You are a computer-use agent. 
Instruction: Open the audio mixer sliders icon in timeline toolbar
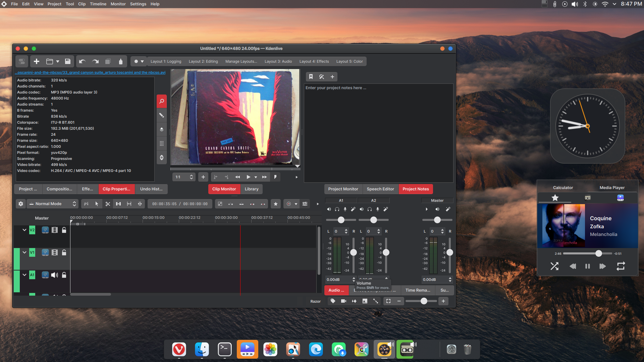click(305, 204)
